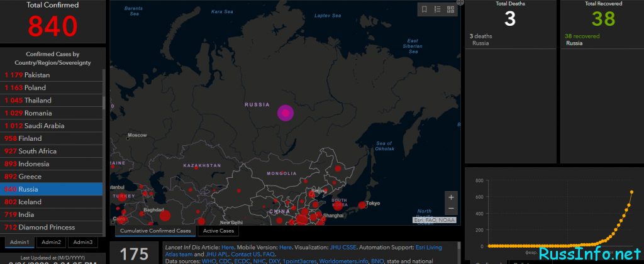
Task: Click the last point of the orange chart
Action: point(631,192)
